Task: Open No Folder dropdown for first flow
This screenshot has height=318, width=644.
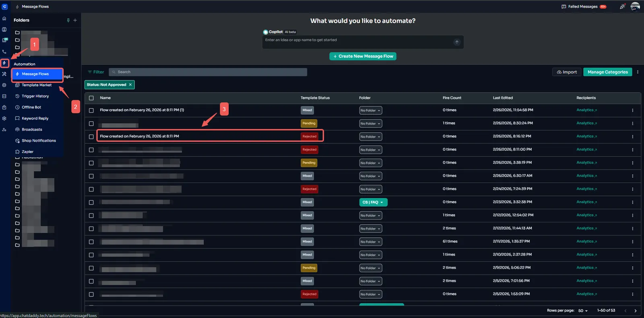Action: 370,110
